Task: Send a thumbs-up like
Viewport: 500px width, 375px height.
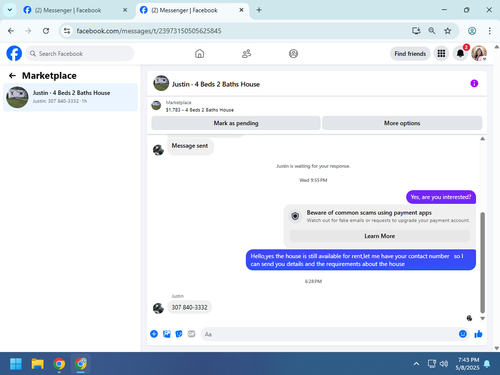Action: click(x=478, y=334)
